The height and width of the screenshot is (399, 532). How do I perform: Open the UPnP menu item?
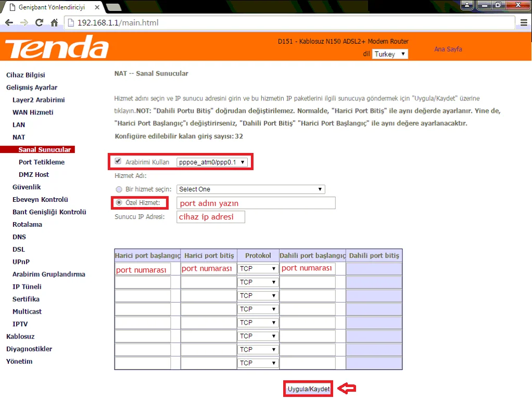[x=21, y=262]
